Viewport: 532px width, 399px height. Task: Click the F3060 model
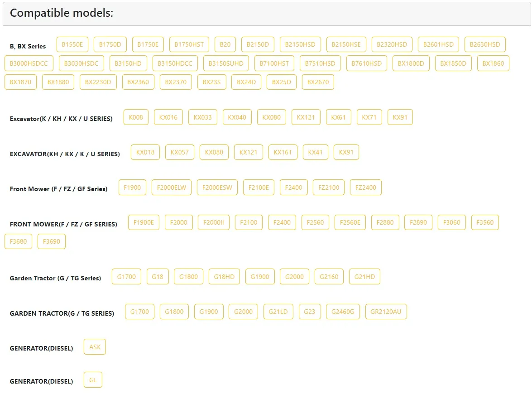451,222
